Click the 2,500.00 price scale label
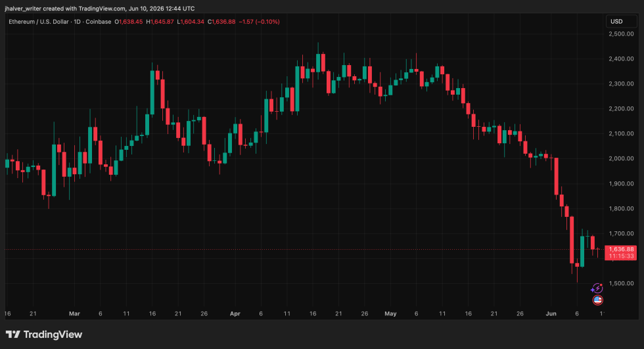644x349 pixels. [621, 34]
